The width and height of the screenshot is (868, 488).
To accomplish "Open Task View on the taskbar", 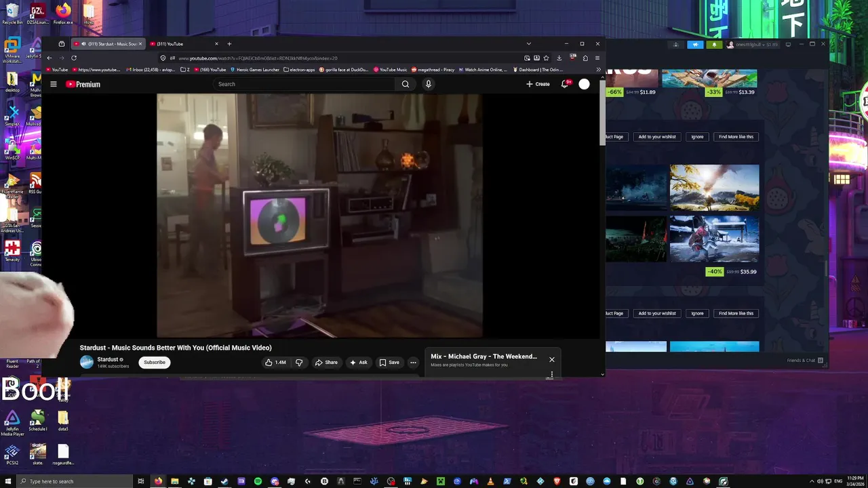I will point(141,481).
